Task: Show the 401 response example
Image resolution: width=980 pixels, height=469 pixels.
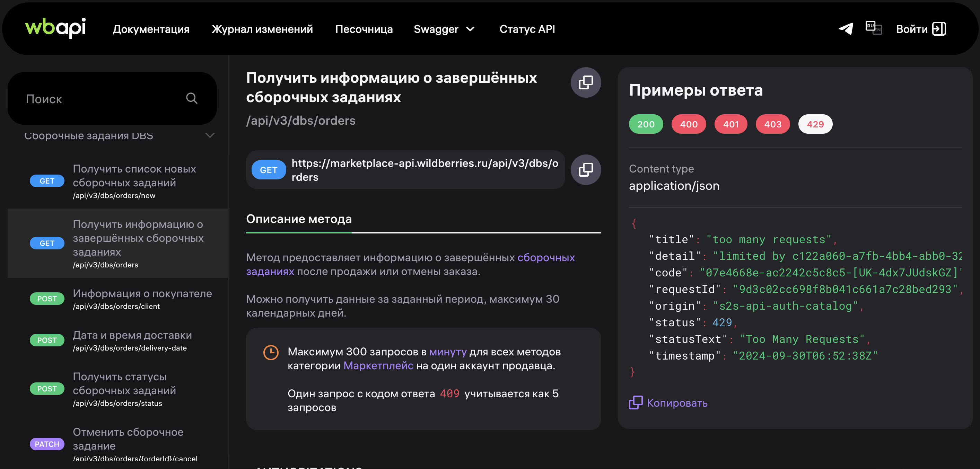Action: click(x=731, y=124)
